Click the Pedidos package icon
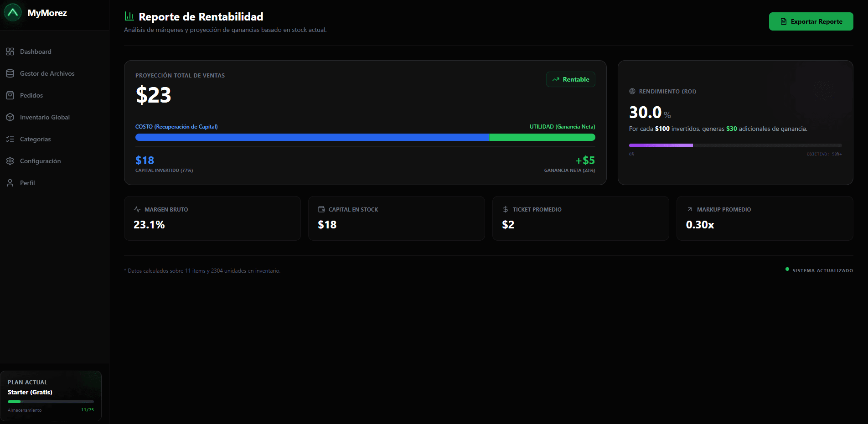Image resolution: width=868 pixels, height=424 pixels. (x=10, y=95)
